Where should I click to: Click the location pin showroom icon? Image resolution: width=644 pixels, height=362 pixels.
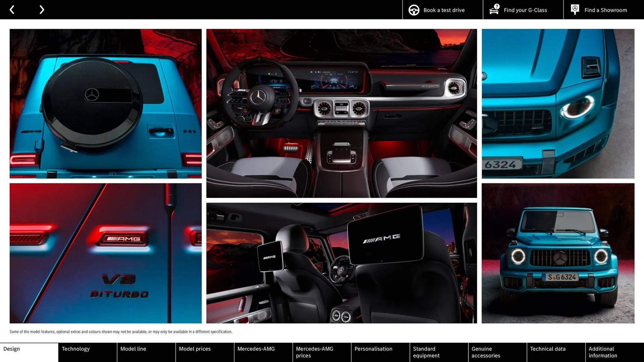coord(575,9)
